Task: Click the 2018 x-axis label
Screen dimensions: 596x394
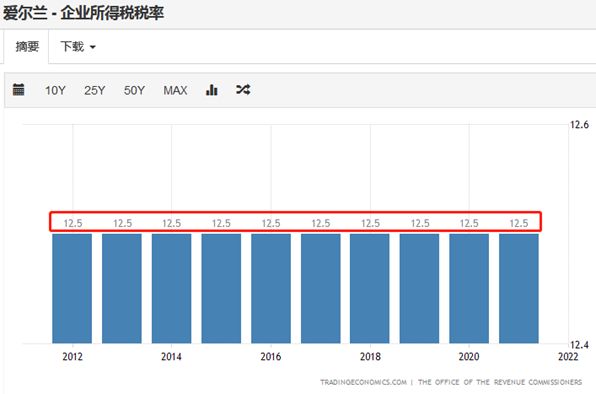Action: (x=370, y=356)
